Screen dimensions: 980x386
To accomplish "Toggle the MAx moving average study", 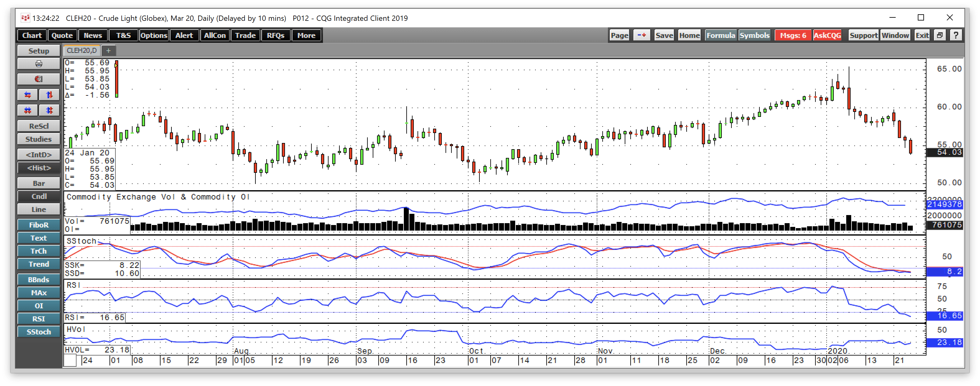I will [39, 292].
